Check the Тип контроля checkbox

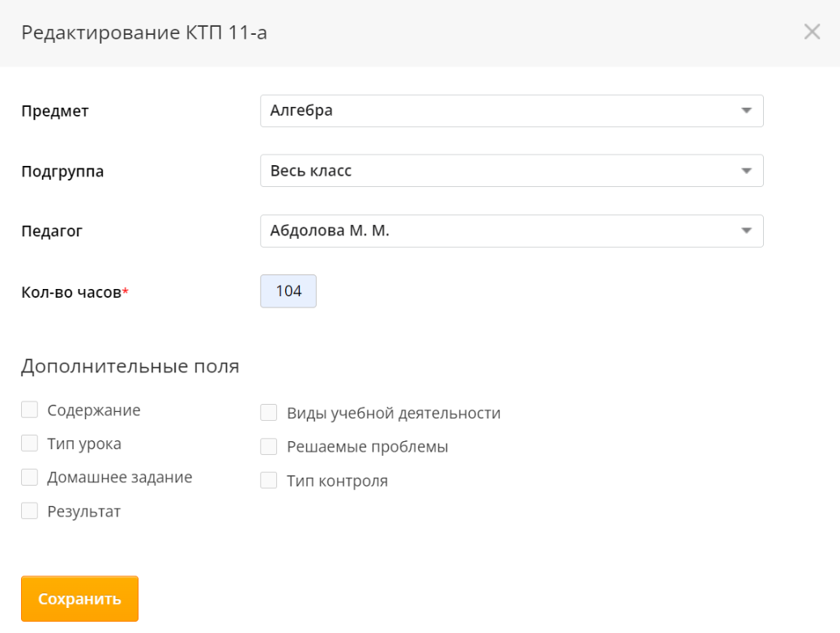point(269,481)
